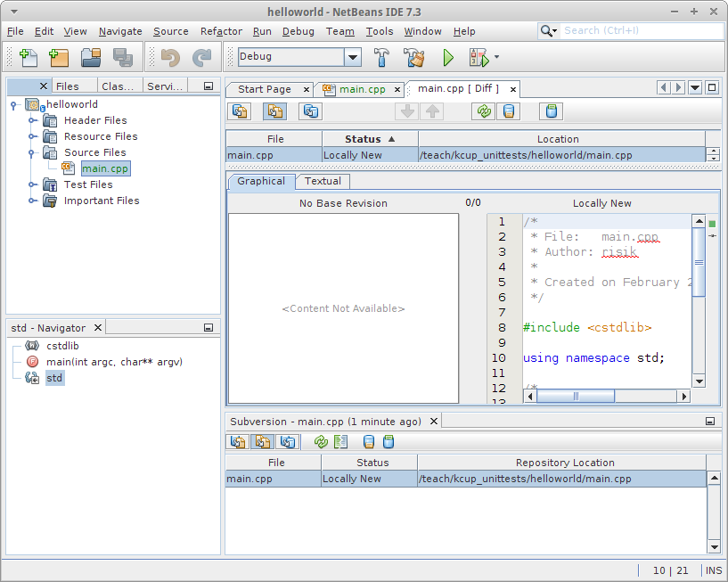Click the Search (Ctrl+I) field

(x=641, y=31)
